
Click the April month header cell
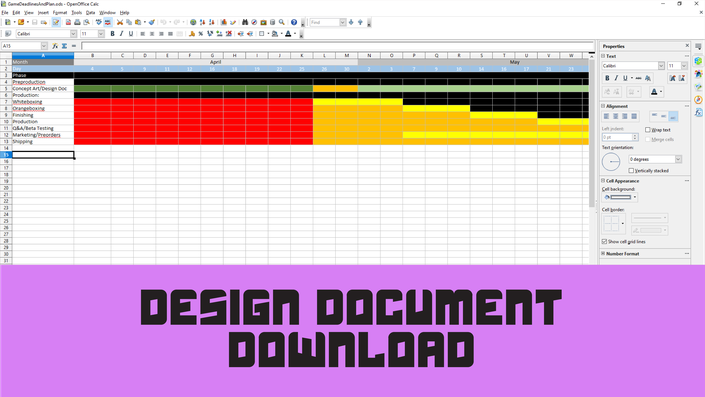pyautogui.click(x=216, y=62)
